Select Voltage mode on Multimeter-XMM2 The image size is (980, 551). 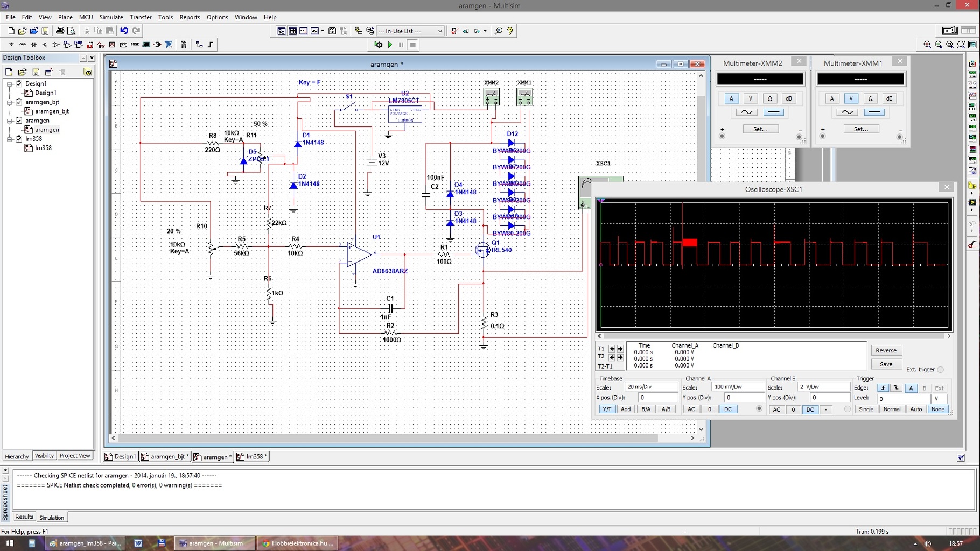tap(750, 98)
